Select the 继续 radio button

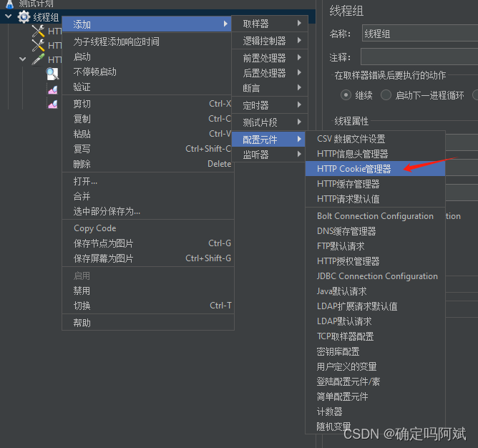346,95
